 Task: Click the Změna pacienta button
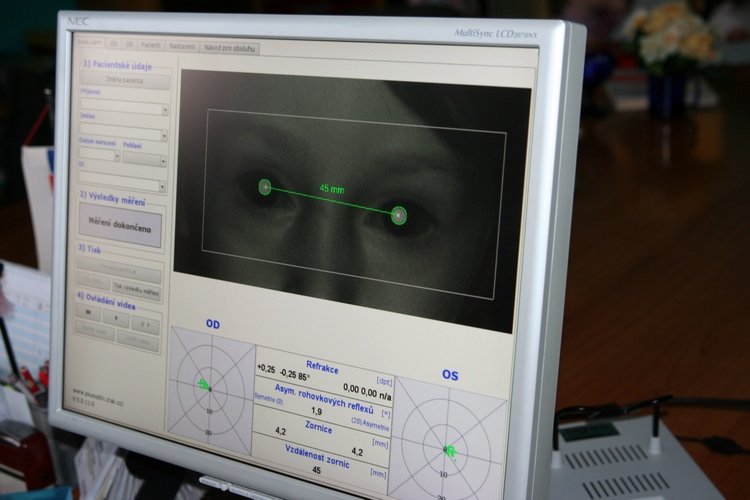pyautogui.click(x=124, y=82)
